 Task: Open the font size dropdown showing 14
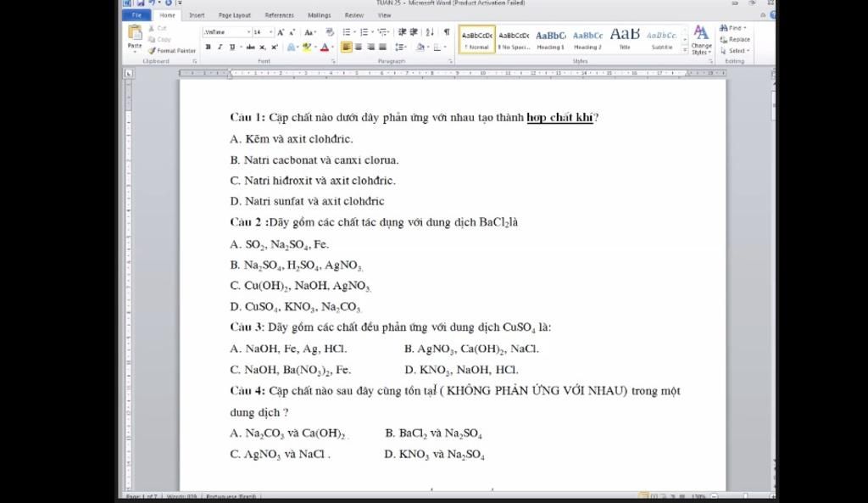[270, 32]
